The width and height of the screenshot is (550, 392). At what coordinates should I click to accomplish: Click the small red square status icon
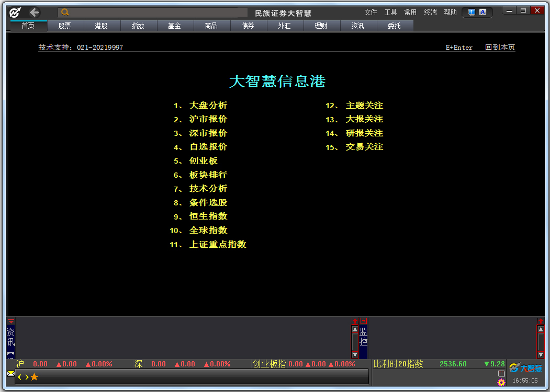501,373
